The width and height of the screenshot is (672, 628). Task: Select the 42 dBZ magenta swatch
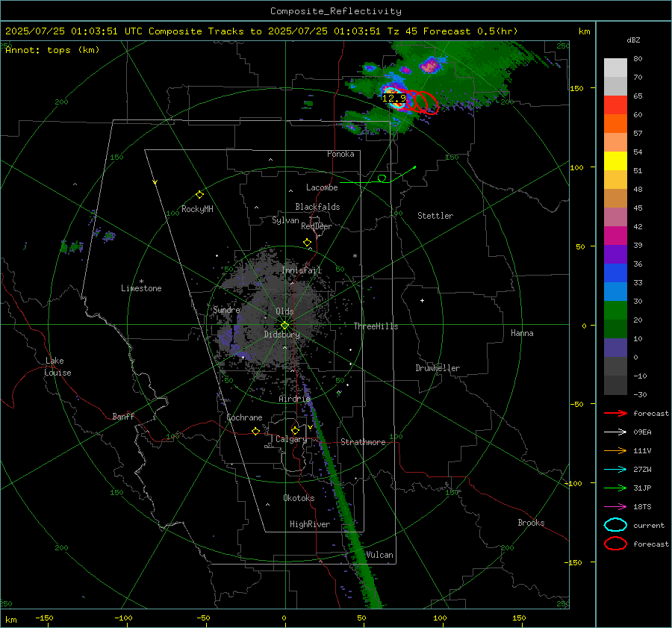click(615, 235)
